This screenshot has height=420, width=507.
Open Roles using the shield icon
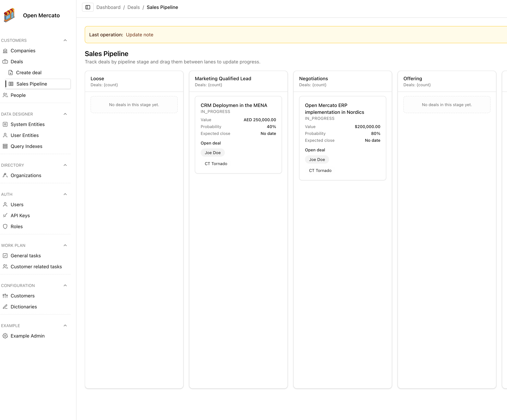5,226
